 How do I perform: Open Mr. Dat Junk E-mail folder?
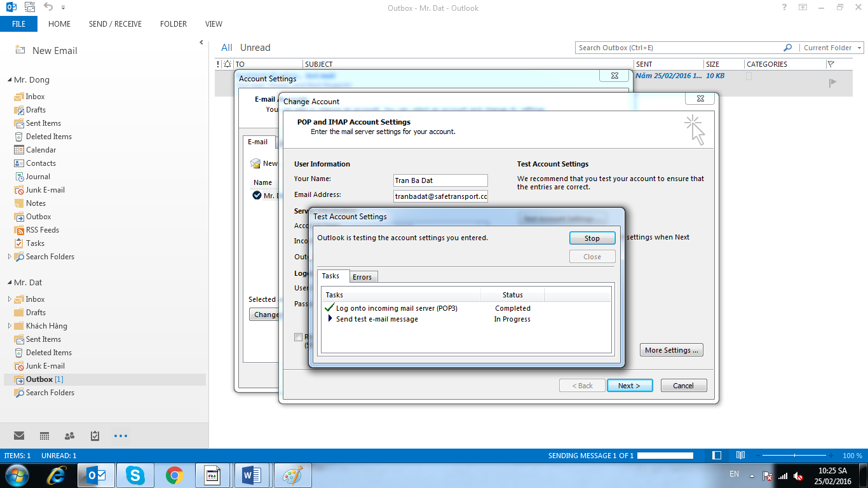(45, 366)
